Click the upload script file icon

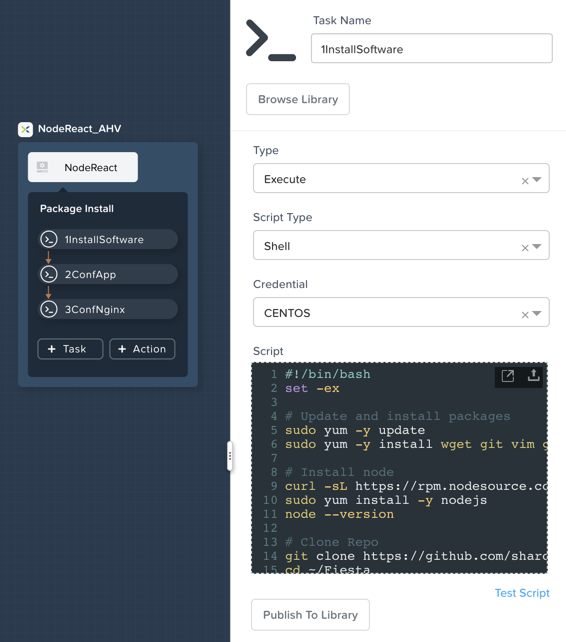coord(533,375)
